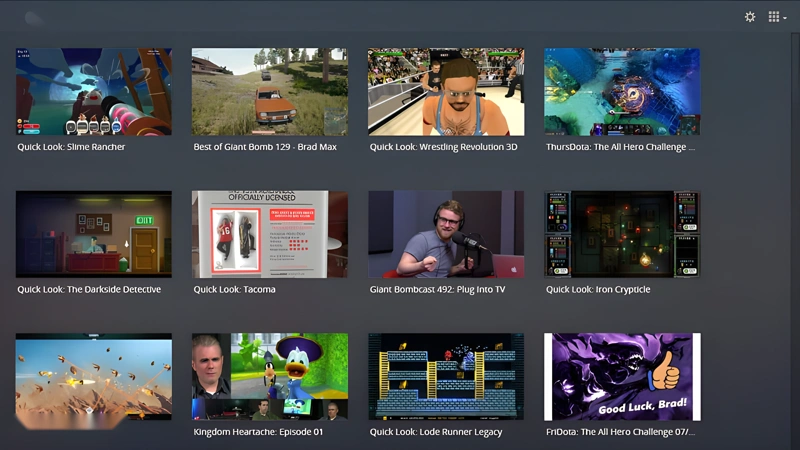
Task: Click 'Giant Bombcast 492: Plug Into TV' title
Action: (437, 289)
